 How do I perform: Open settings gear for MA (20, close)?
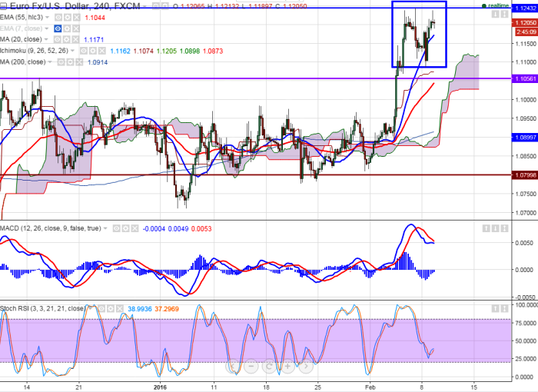(68, 39)
